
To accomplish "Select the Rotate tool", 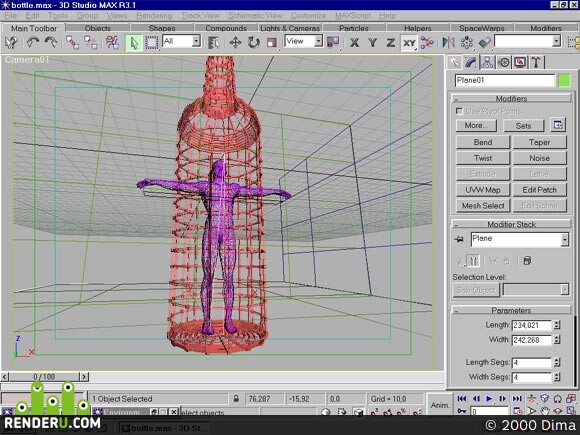I will tap(254, 43).
